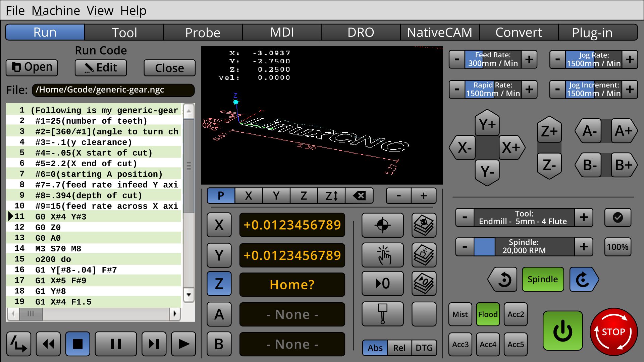Jog the B+ axis button

tap(624, 165)
